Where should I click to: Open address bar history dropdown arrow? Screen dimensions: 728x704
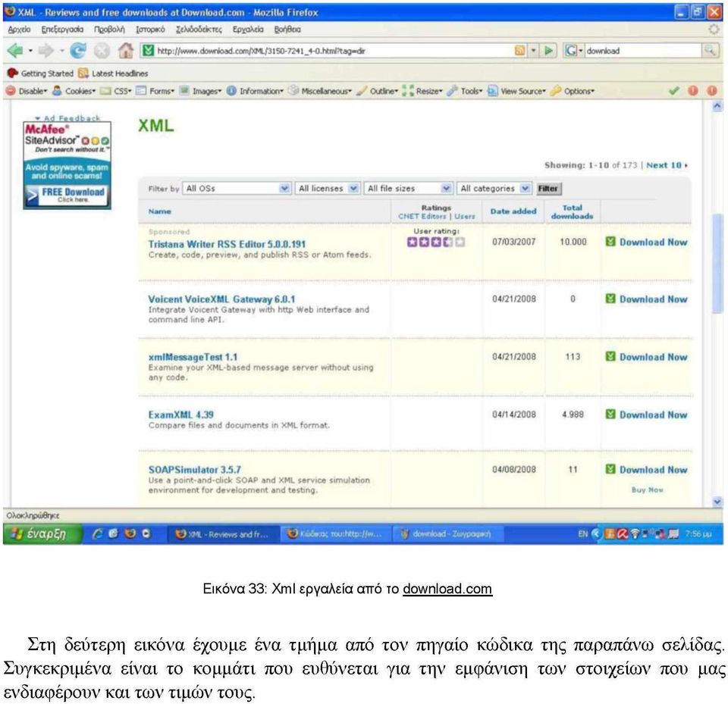(534, 51)
